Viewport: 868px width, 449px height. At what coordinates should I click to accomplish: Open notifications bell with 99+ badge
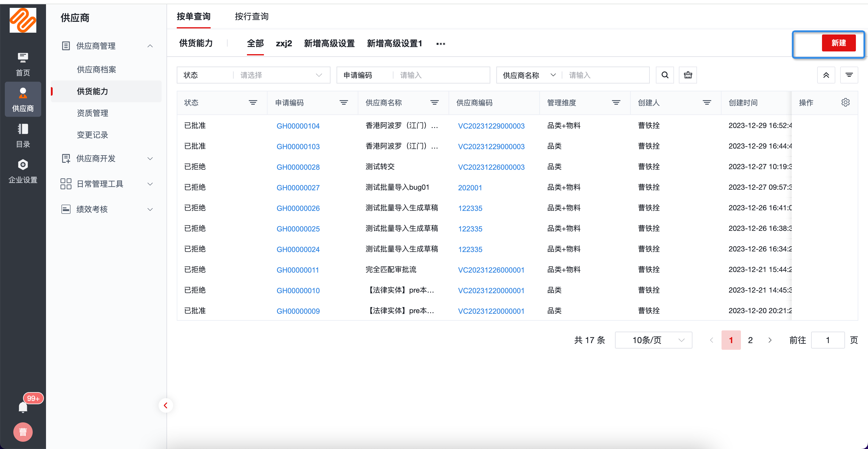tap(23, 407)
